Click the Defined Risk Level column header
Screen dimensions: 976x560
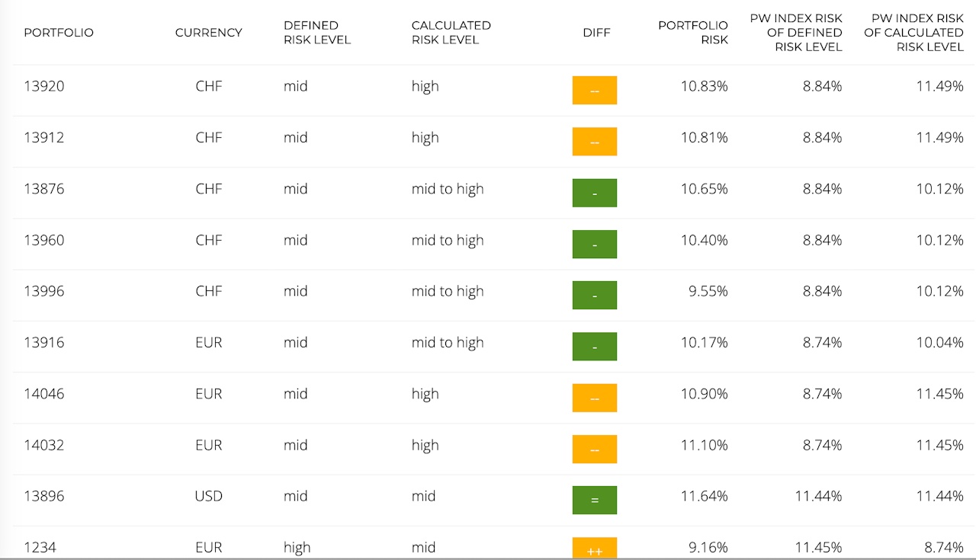(x=317, y=33)
